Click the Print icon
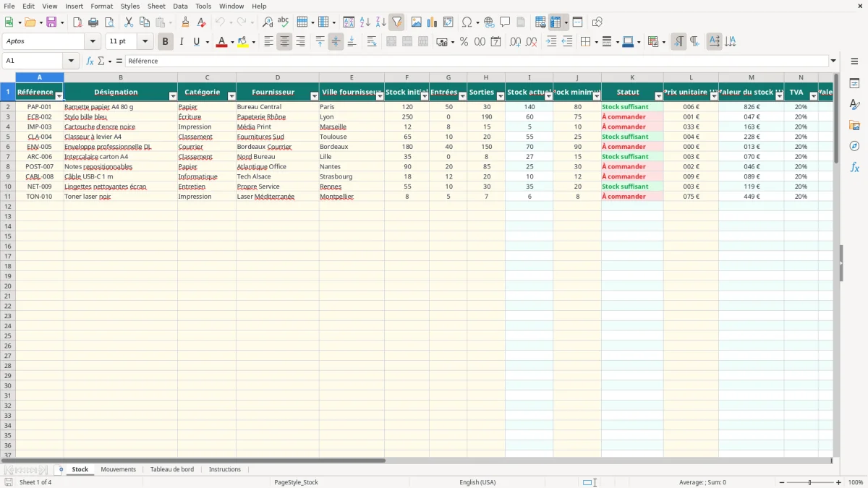868x488 pixels. pos(93,22)
